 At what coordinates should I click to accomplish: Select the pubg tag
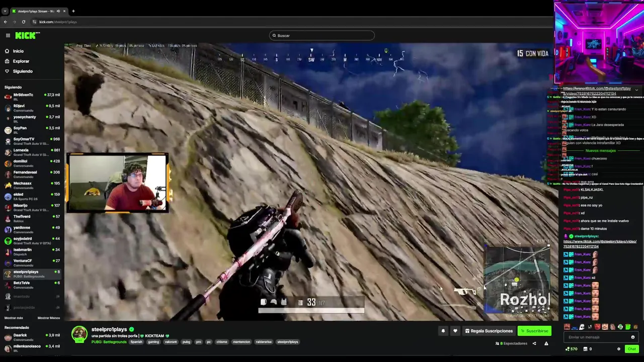coord(186,342)
